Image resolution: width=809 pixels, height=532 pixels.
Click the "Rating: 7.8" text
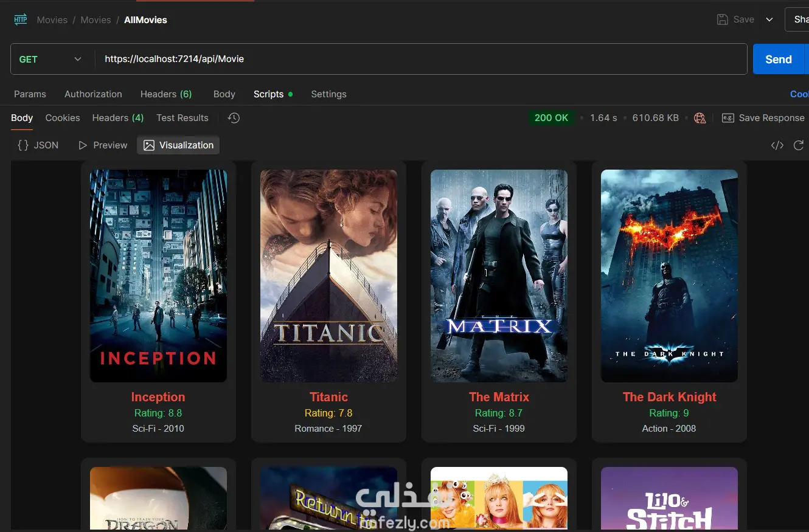[328, 413]
